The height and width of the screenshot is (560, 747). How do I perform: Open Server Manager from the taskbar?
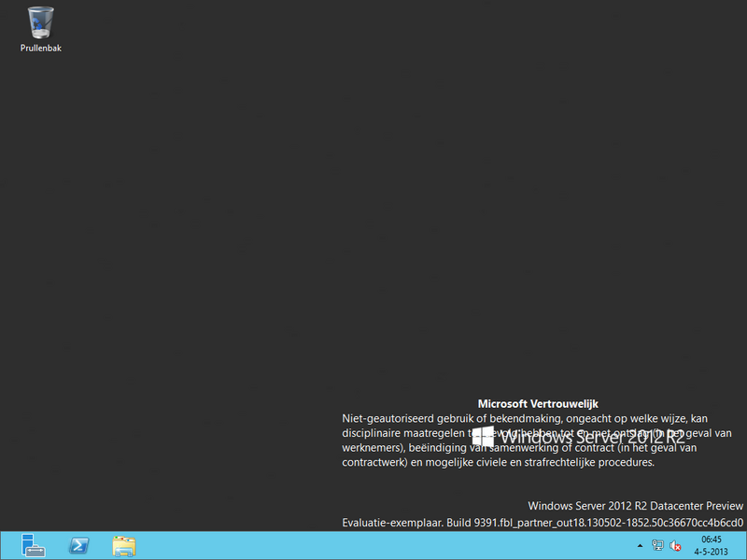33,546
